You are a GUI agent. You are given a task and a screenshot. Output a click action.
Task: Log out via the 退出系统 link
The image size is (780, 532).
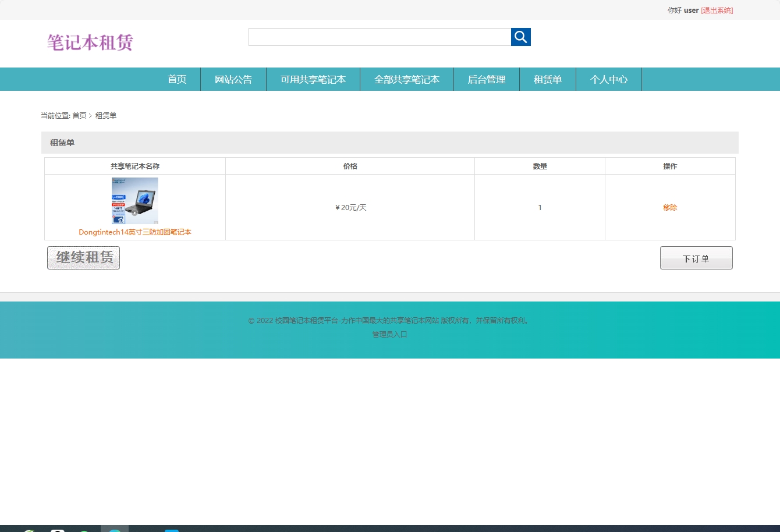[x=717, y=10]
